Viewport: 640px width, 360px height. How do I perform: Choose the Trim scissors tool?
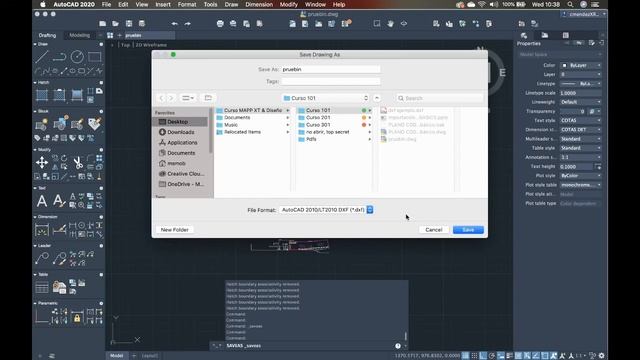tap(78, 162)
